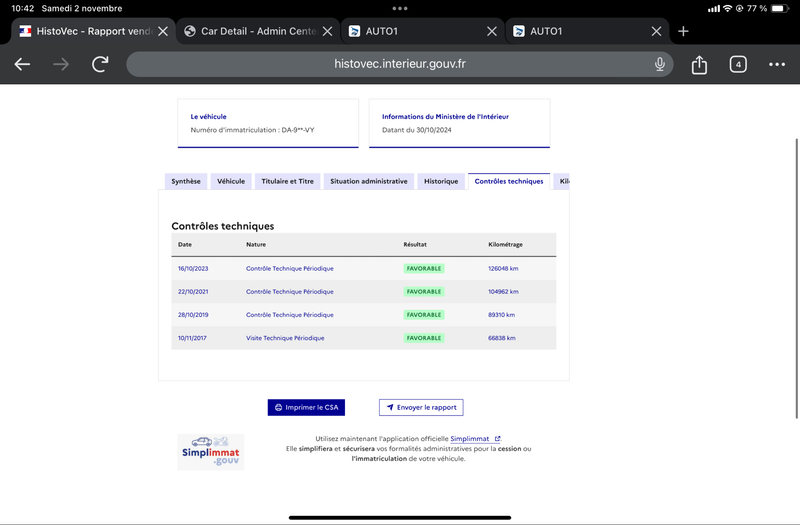Open the share sheet icon

(x=699, y=64)
